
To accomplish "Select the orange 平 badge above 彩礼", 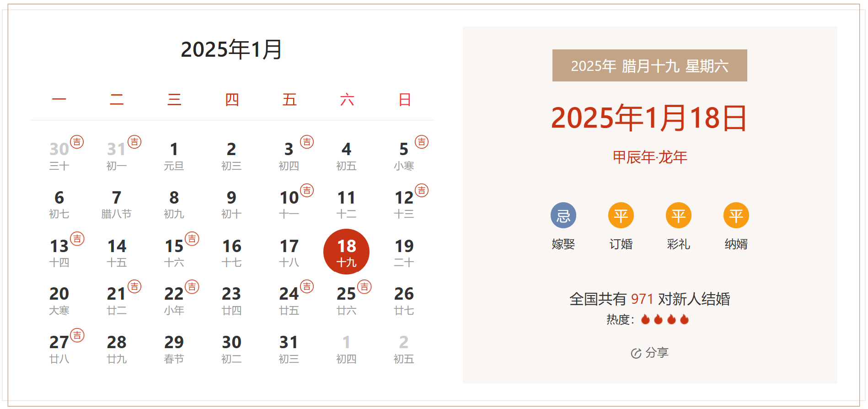I will click(x=679, y=215).
